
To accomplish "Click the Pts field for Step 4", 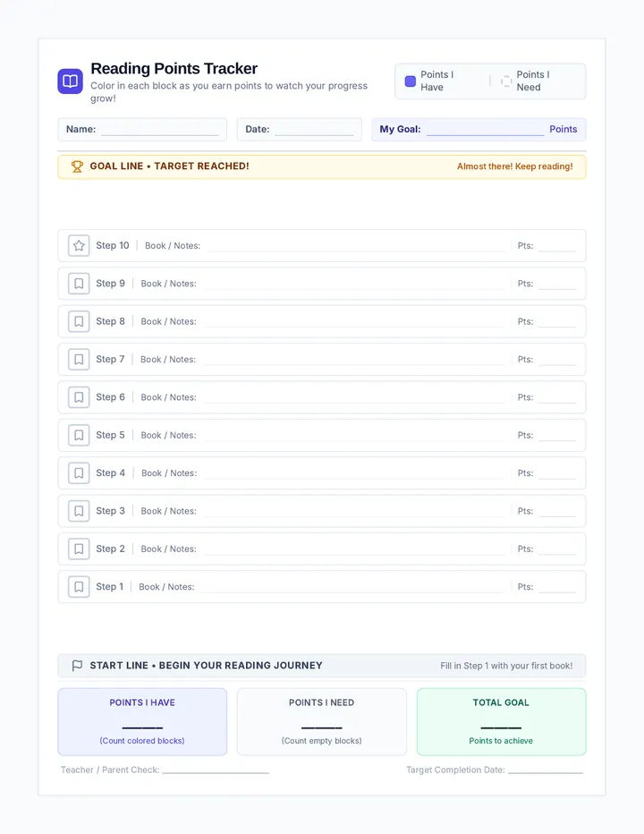I will tap(557, 473).
